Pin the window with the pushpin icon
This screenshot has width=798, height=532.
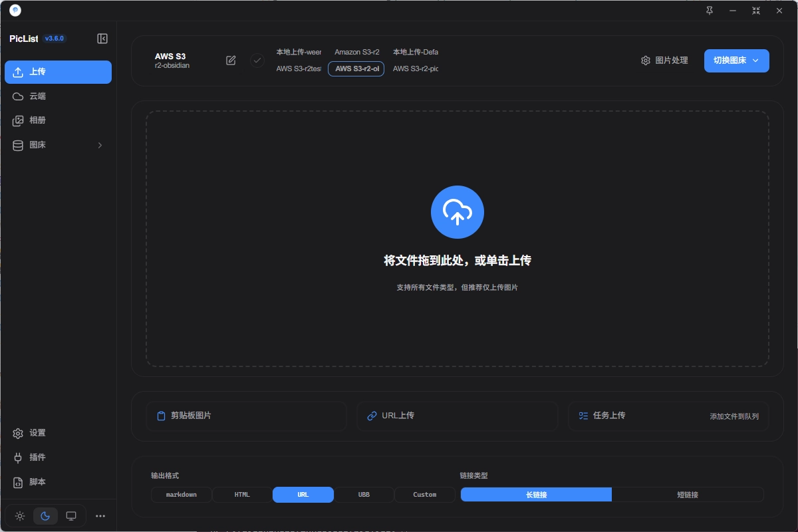pos(710,11)
